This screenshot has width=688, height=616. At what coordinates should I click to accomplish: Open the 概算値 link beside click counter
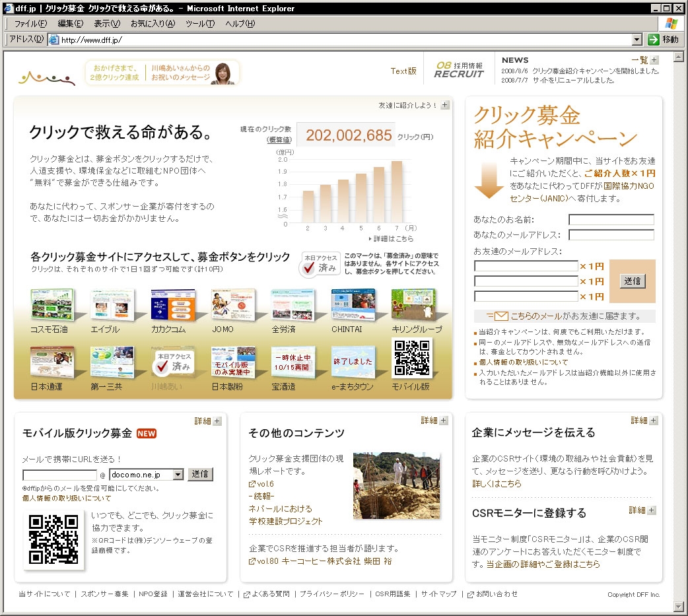tap(279, 140)
